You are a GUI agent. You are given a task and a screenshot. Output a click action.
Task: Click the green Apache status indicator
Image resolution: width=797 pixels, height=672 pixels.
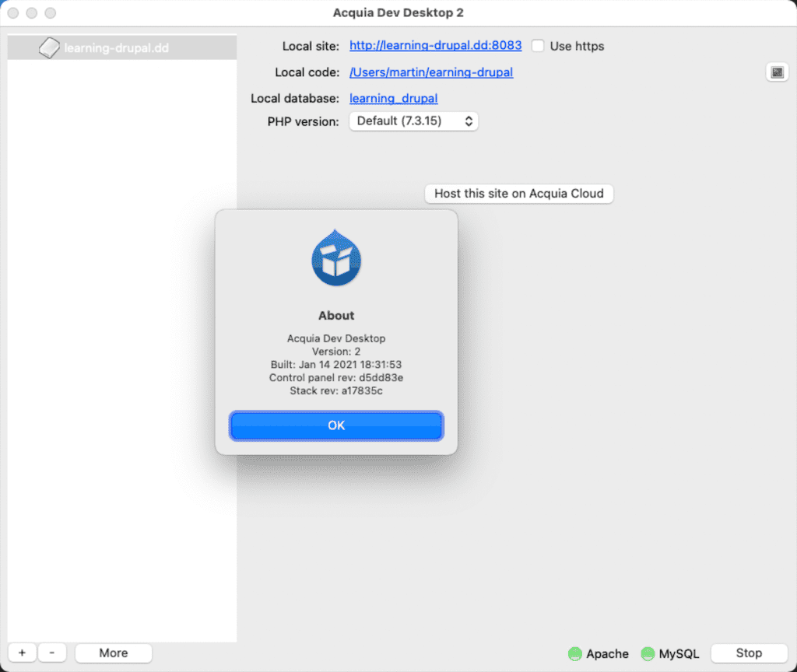pyautogui.click(x=575, y=654)
